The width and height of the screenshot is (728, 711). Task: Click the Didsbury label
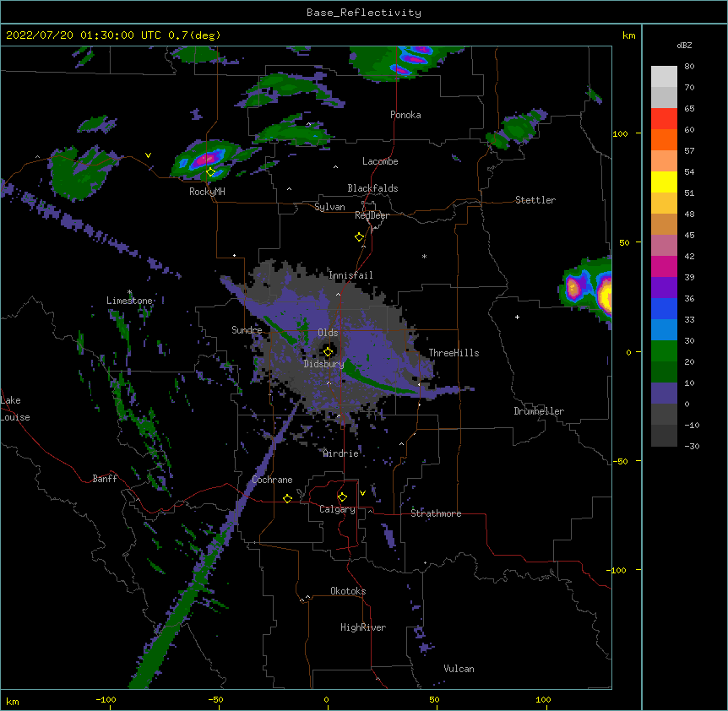tap(323, 364)
